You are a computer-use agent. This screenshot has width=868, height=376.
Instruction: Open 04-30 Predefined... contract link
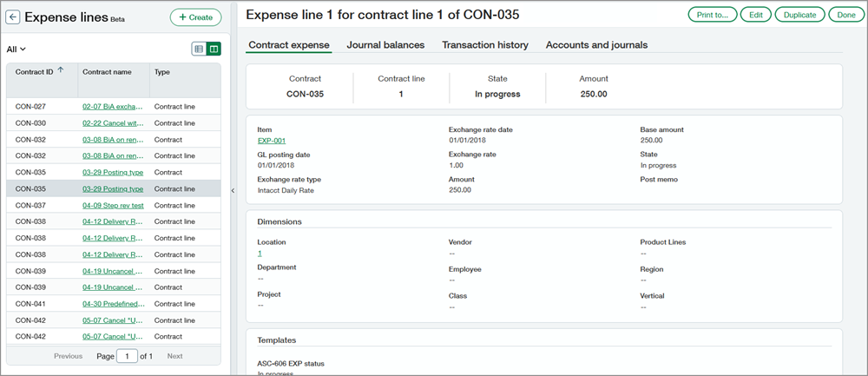coord(114,304)
